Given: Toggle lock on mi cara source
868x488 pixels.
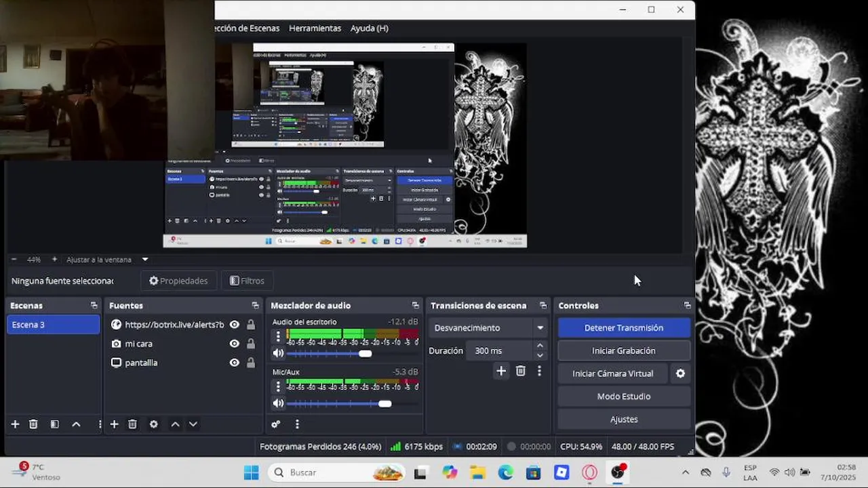Looking at the screenshot, I should 251,344.
